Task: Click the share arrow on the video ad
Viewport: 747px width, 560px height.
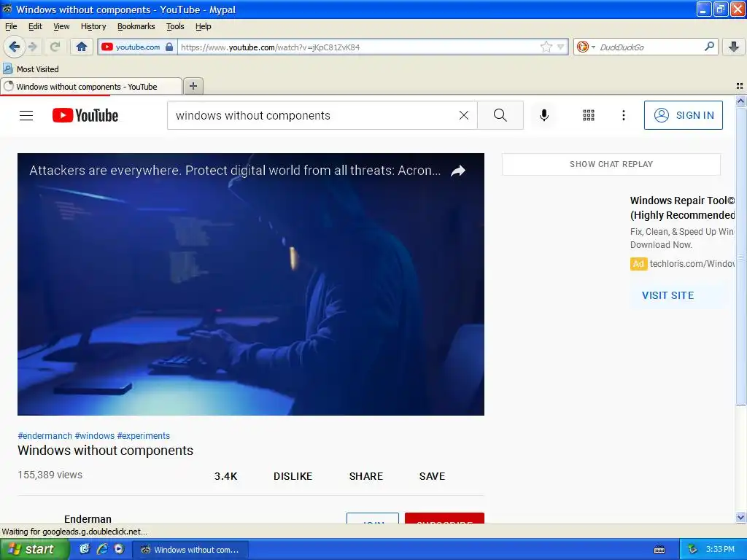Action: 458,171
